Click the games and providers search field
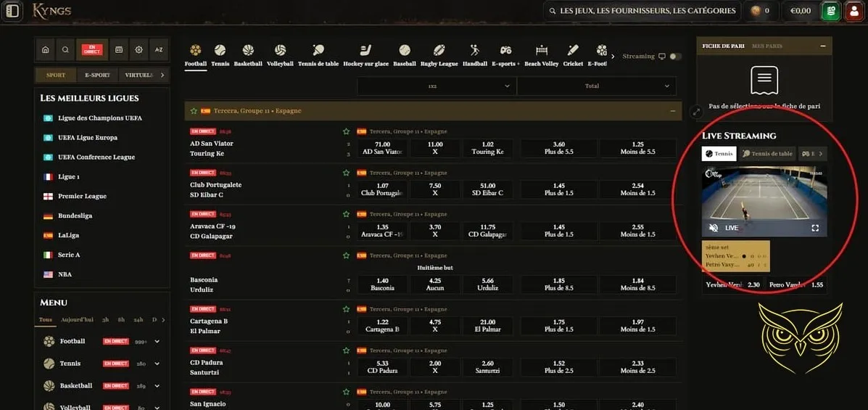The width and height of the screenshot is (868, 410). pos(642,11)
